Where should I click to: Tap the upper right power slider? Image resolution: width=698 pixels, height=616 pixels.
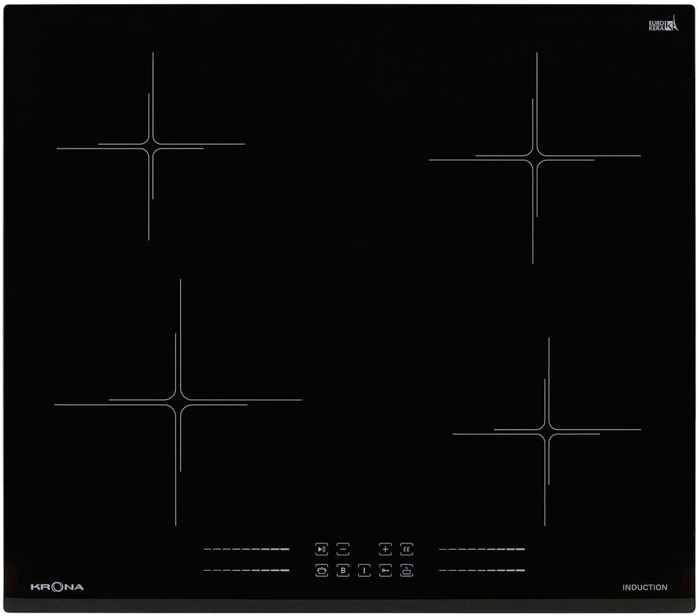click(x=482, y=549)
